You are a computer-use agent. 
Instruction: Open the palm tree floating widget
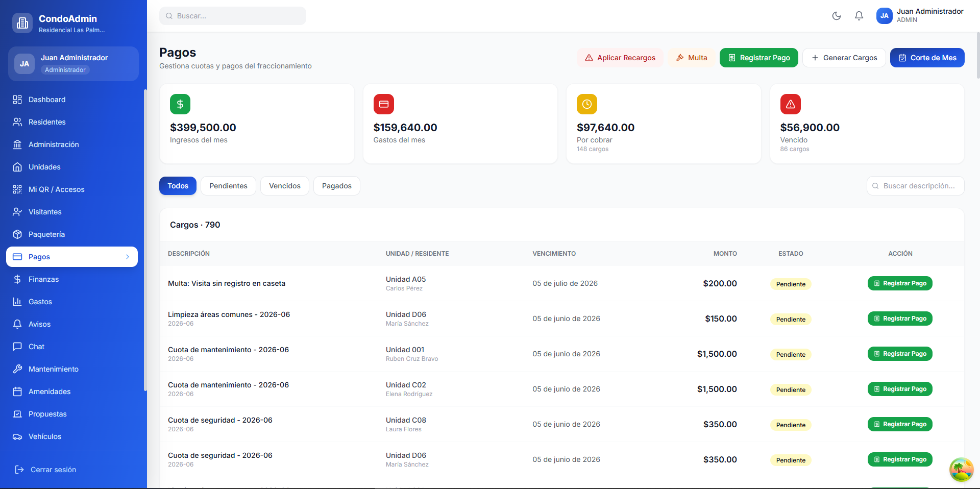tap(961, 469)
